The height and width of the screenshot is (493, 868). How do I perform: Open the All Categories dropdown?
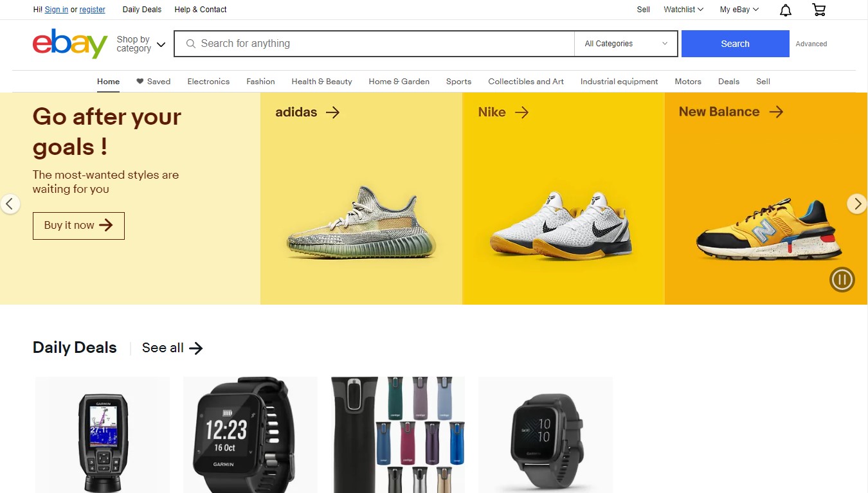626,44
